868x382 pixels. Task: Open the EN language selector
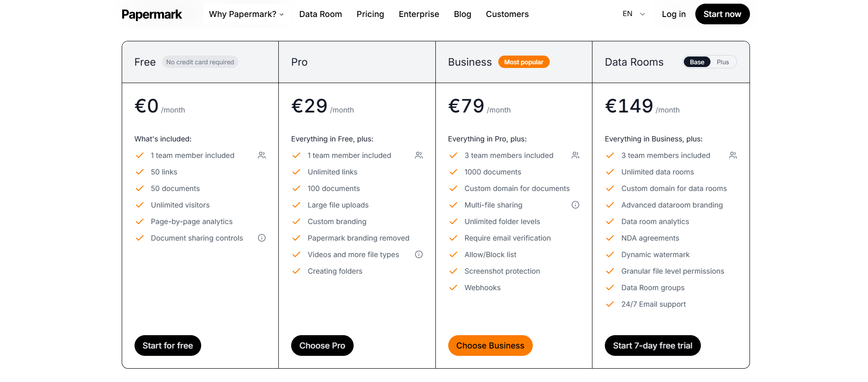[633, 14]
